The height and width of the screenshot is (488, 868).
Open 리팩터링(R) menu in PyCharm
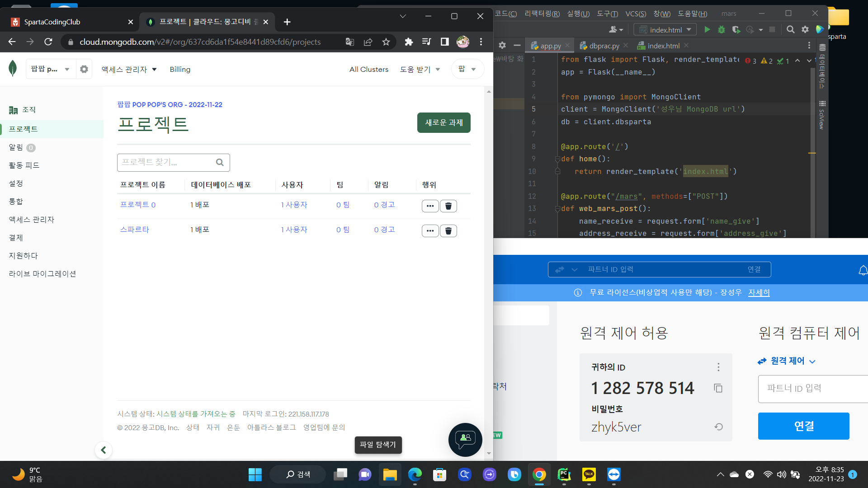point(542,14)
